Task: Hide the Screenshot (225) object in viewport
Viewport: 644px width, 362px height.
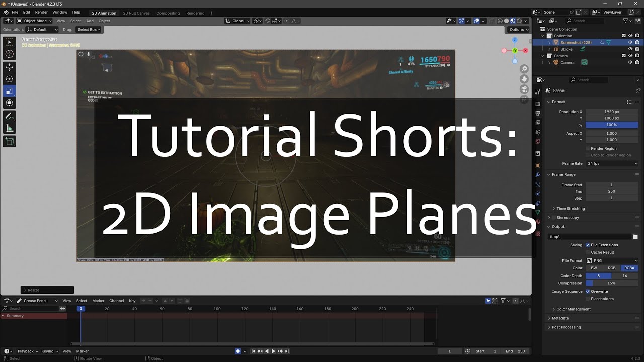Action: tap(630, 43)
